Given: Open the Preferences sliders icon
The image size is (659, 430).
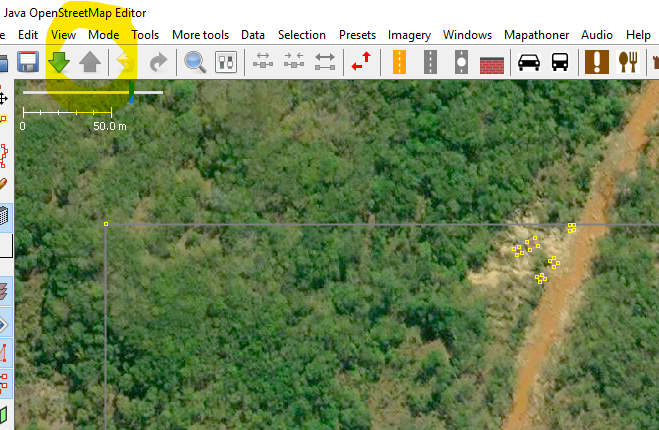Looking at the screenshot, I should (x=226, y=62).
